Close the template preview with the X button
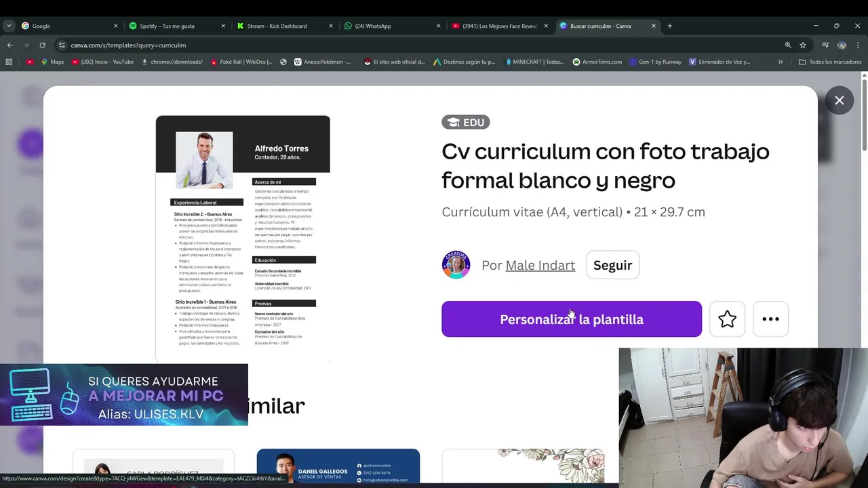Image resolution: width=868 pixels, height=488 pixels. tap(839, 100)
